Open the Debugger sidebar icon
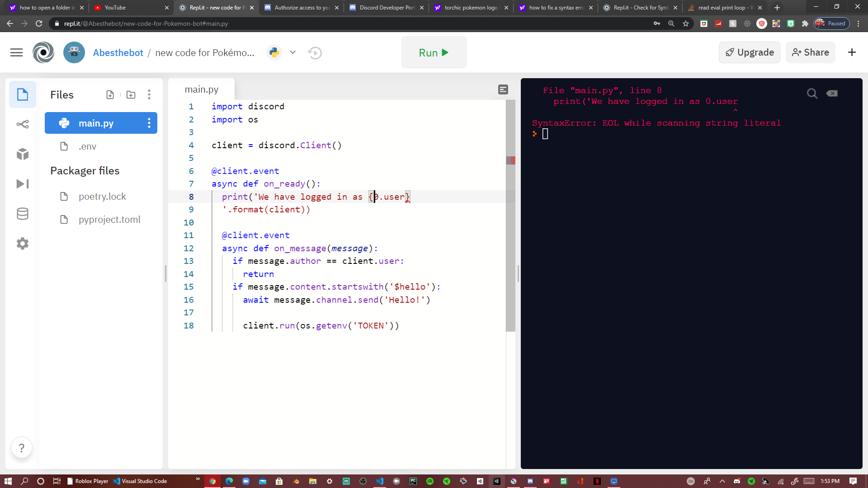The image size is (868, 488). [23, 183]
